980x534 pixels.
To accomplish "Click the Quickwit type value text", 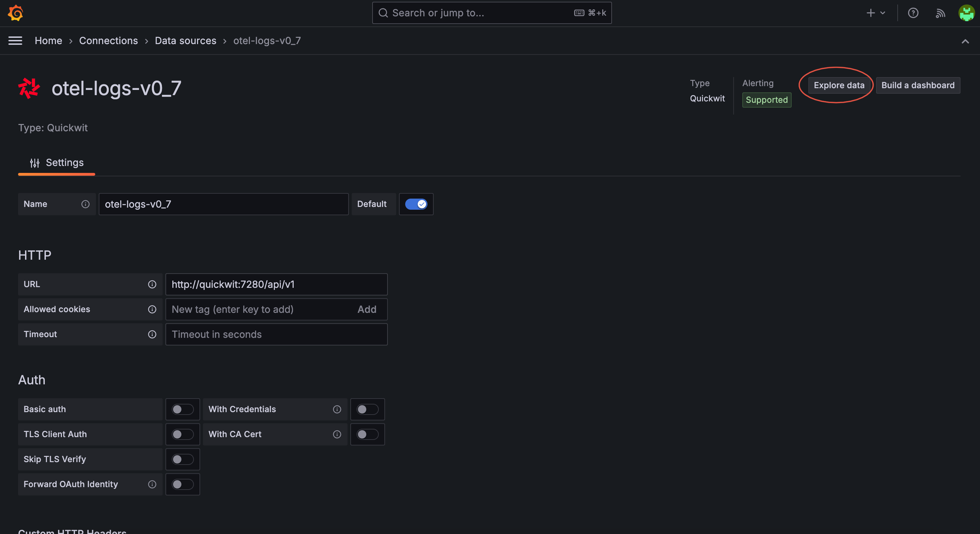I will click(x=707, y=99).
